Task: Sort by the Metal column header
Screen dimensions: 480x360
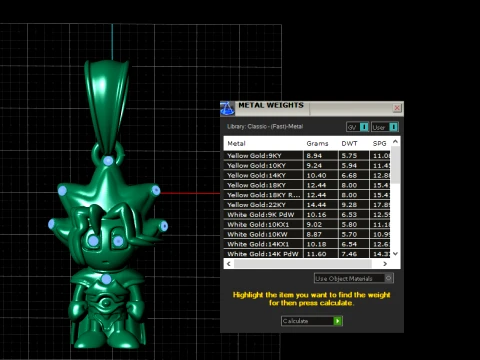Action: pyautogui.click(x=236, y=144)
